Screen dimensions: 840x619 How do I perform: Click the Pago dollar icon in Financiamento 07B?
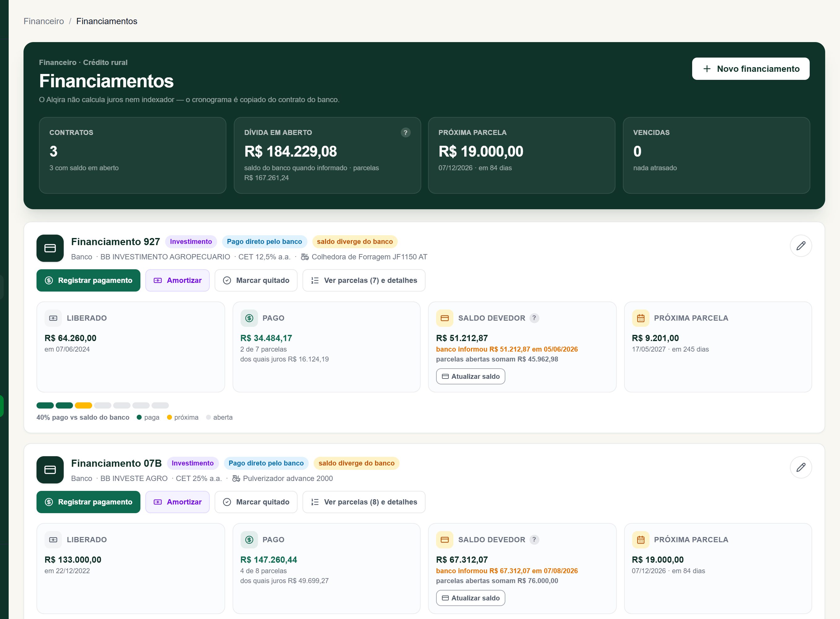click(249, 539)
